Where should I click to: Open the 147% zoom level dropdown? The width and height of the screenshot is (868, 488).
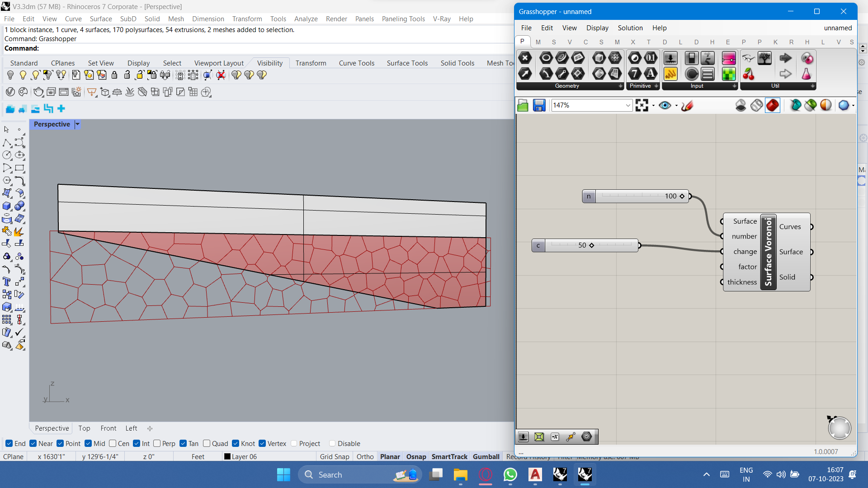(628, 105)
